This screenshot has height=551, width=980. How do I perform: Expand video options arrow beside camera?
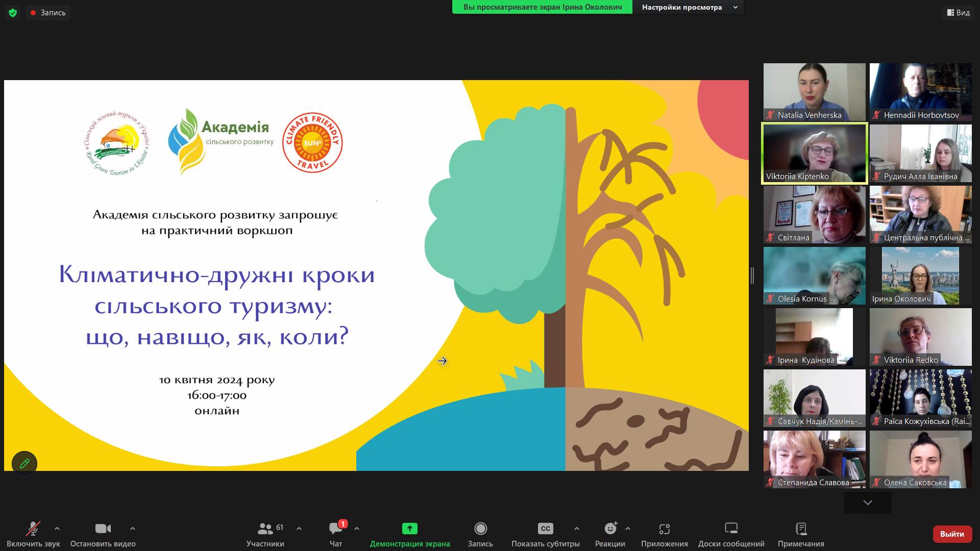click(x=133, y=529)
